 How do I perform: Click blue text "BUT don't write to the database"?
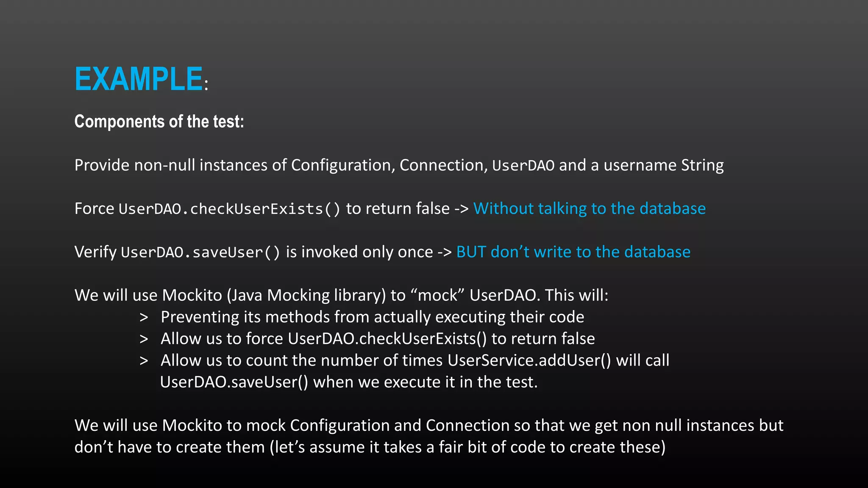(573, 252)
